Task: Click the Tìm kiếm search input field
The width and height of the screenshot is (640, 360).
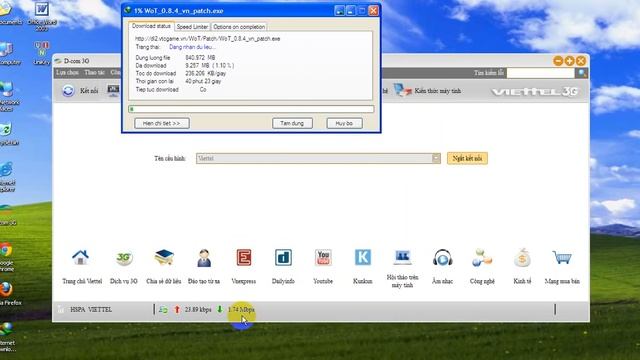Action: (x=540, y=73)
